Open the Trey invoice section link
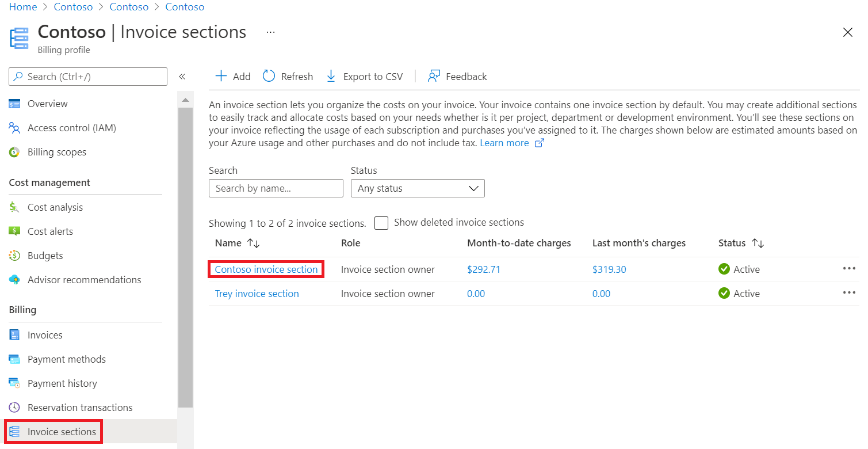The image size is (868, 449). 257,294
